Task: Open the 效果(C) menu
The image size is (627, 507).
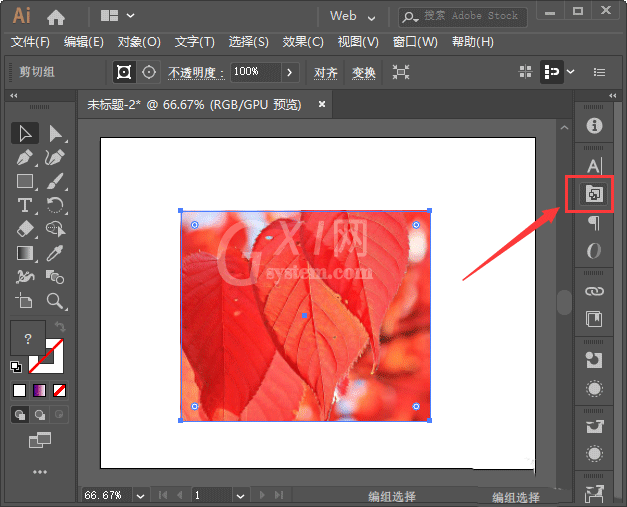Action: (303, 42)
